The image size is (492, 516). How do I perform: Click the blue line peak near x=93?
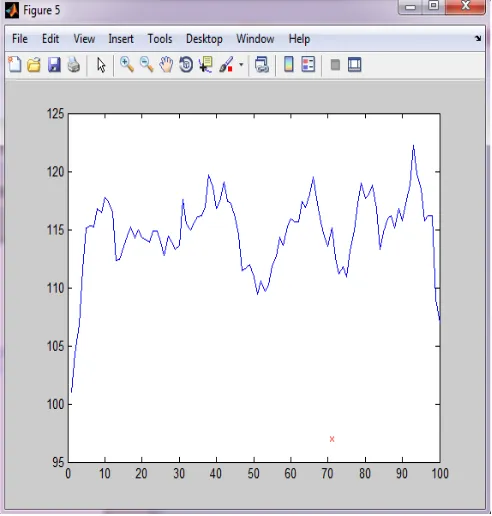coord(413,146)
